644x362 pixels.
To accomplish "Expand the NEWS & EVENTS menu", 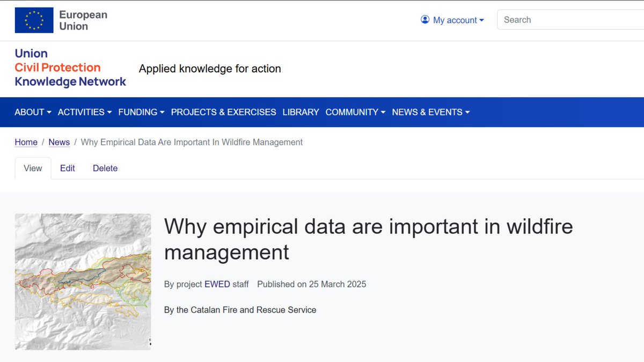I will click(x=431, y=112).
